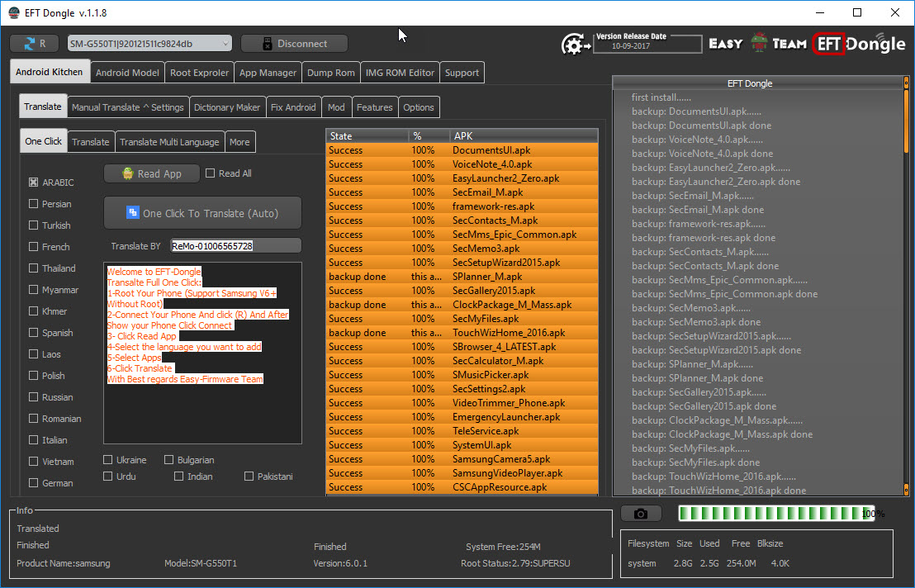Click the DocumentsUI.apk row
915x588 pixels.
point(462,150)
